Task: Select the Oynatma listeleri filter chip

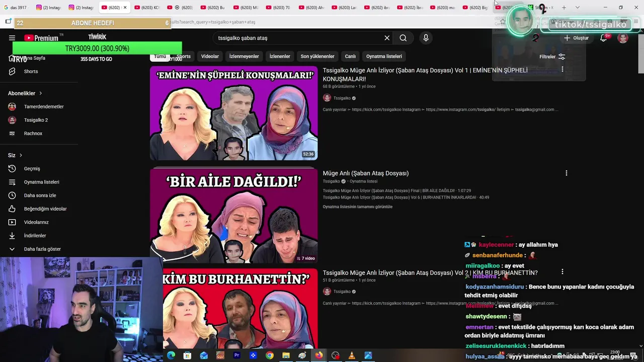Action: [384, 56]
